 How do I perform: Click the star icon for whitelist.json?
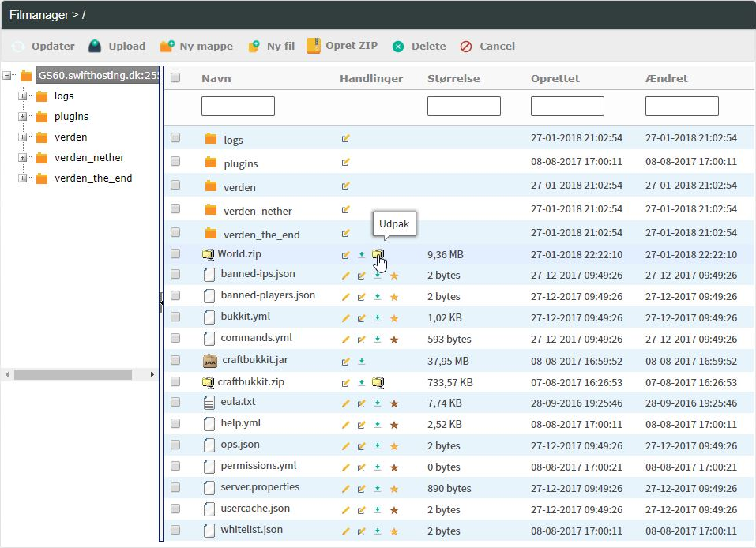(394, 531)
